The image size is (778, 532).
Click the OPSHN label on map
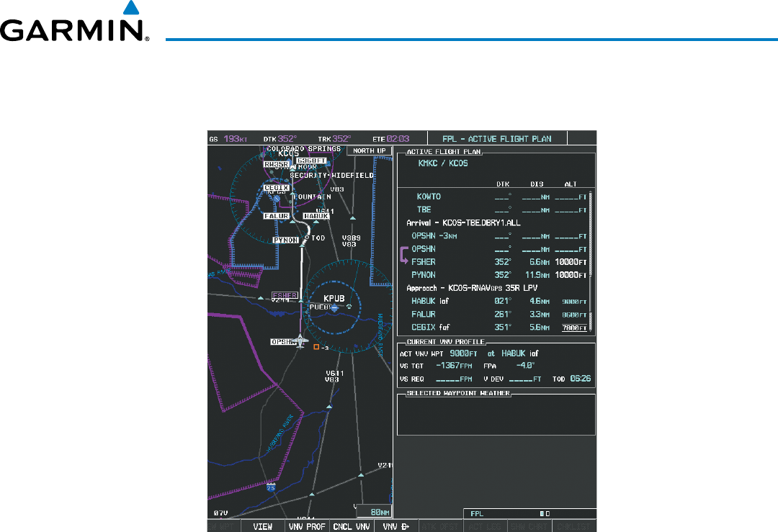(282, 342)
